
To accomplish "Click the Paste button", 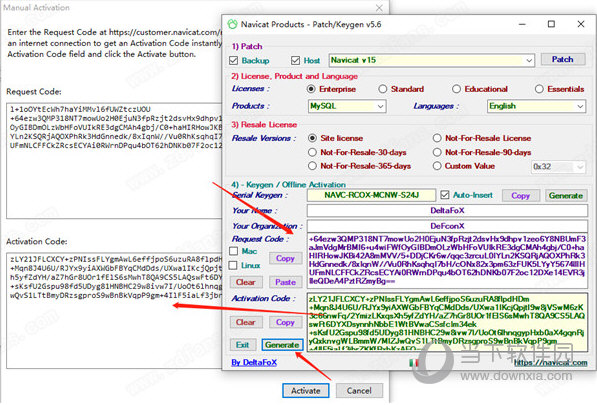I will click(285, 282).
